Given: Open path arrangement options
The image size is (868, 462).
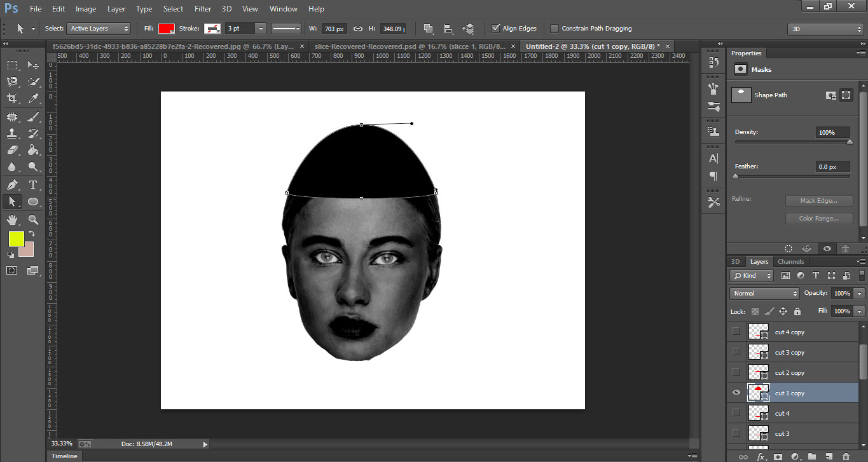Looking at the screenshot, I should 469,29.
